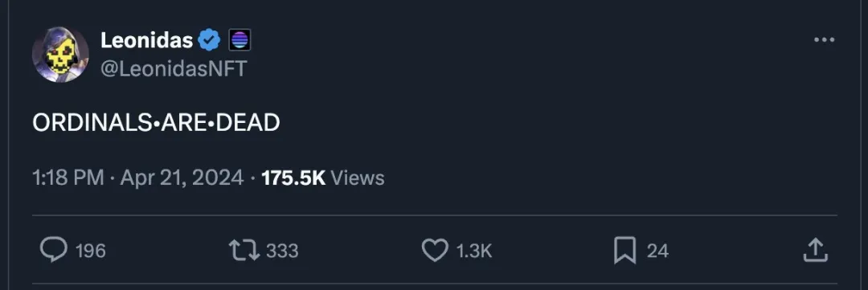This screenshot has height=290, width=868.
Task: Open the Leonidas display name profile
Action: 147,40
